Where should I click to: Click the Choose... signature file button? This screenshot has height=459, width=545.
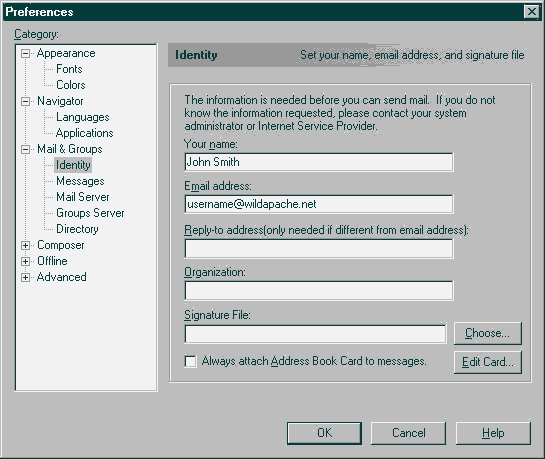(488, 333)
